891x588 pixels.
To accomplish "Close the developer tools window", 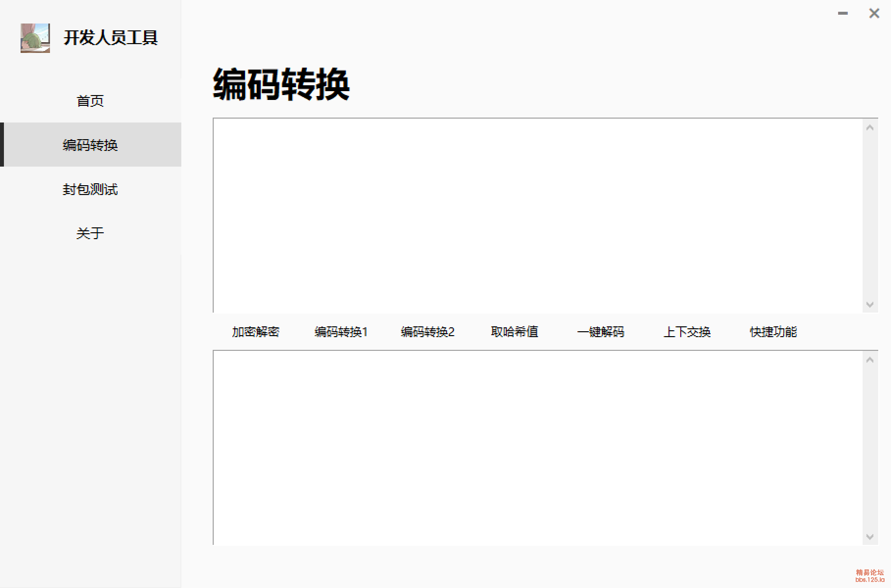I will click(874, 13).
